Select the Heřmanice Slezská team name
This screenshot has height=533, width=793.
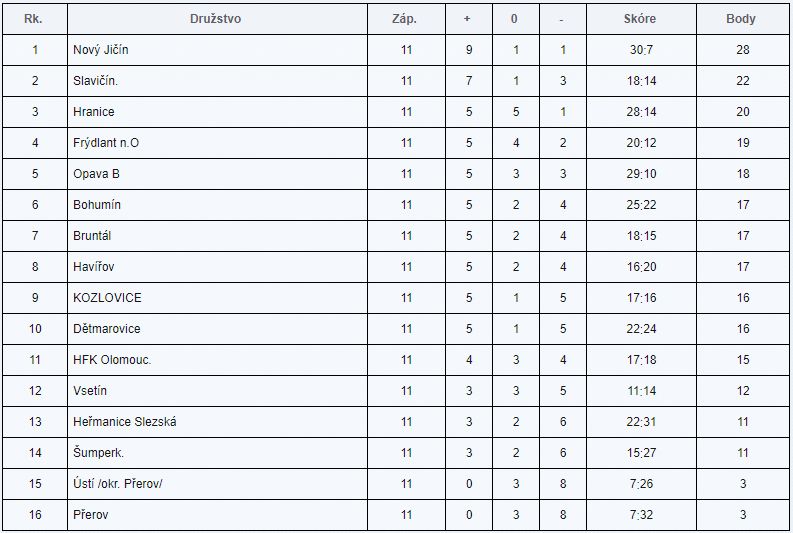[125, 422]
